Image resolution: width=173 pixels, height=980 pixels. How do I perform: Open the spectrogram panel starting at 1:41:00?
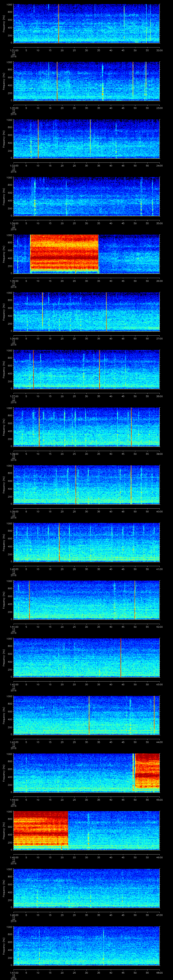[87, 600]
